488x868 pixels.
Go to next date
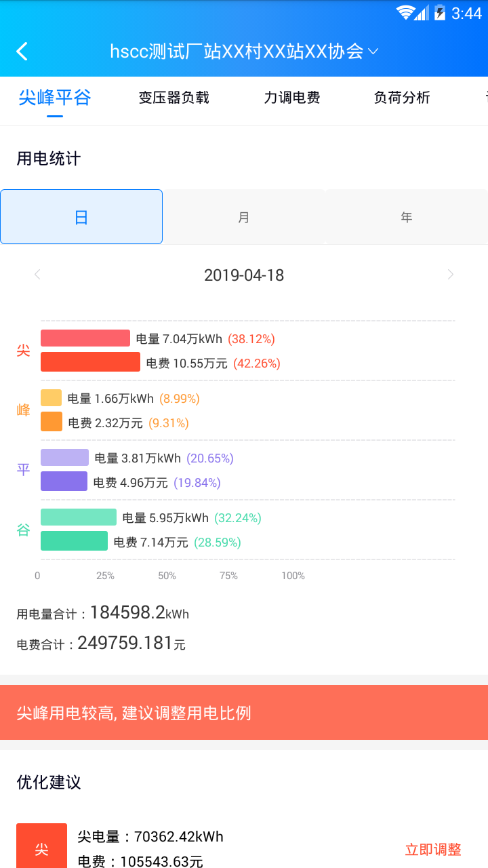[x=451, y=275]
